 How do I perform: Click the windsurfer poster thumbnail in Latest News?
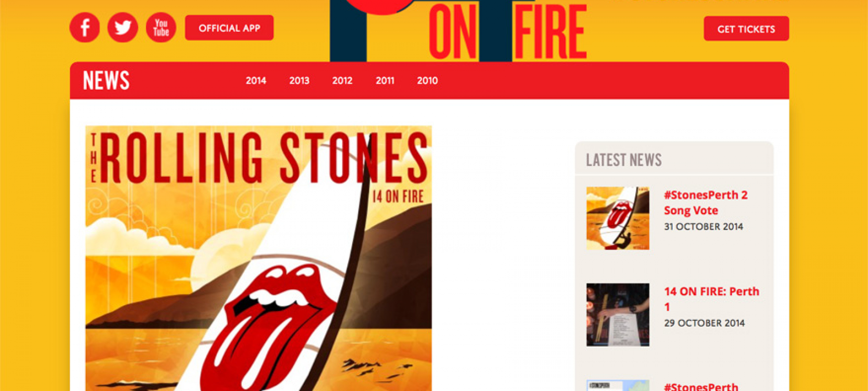(618, 218)
